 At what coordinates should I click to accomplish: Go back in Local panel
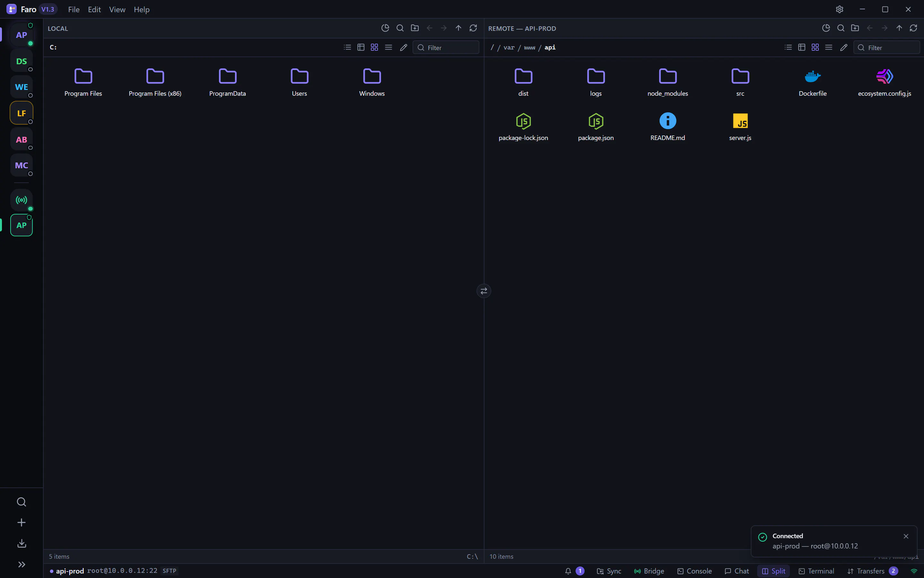point(430,28)
